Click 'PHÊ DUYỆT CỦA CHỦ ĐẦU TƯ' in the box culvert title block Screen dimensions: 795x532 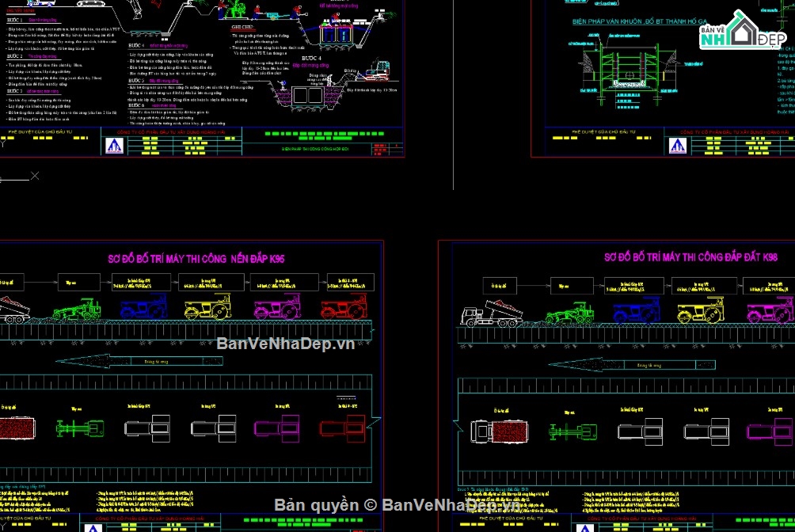pyautogui.click(x=40, y=132)
